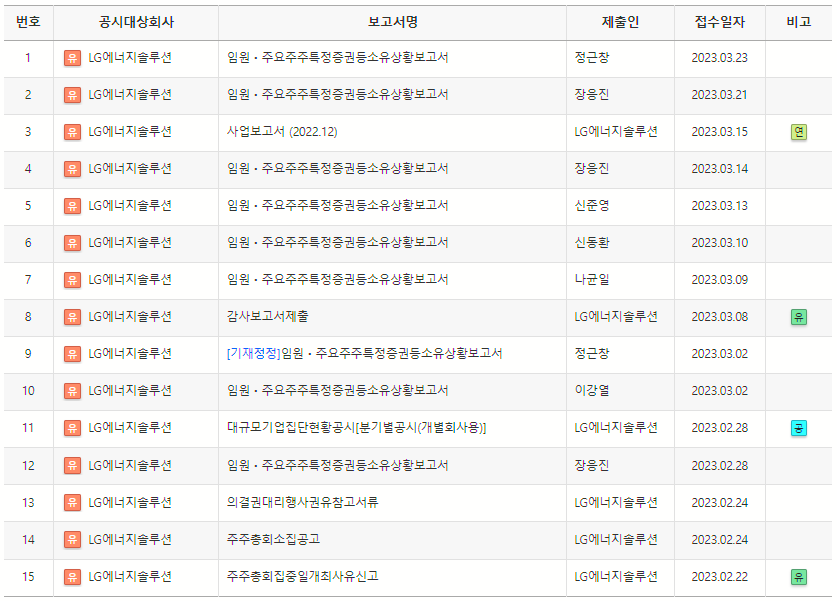Open LG에너지솔루션 company name in row 1
The width and height of the screenshot is (837, 601).
click(130, 58)
